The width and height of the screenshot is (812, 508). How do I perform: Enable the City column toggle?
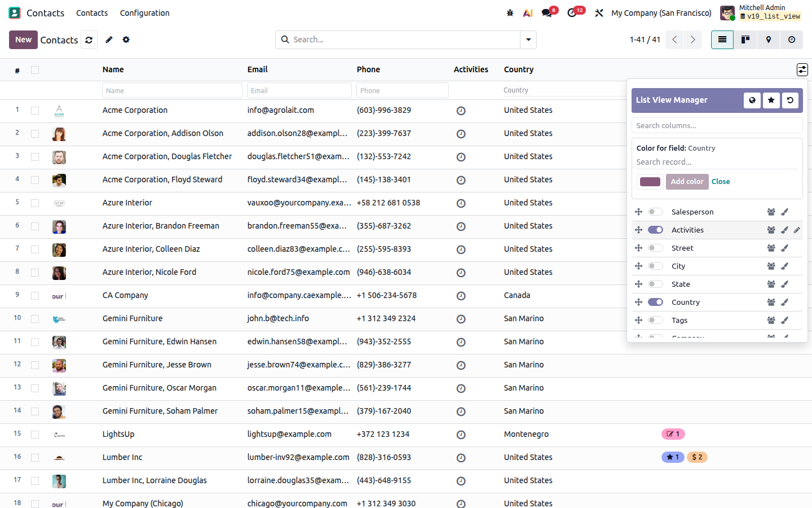point(655,266)
